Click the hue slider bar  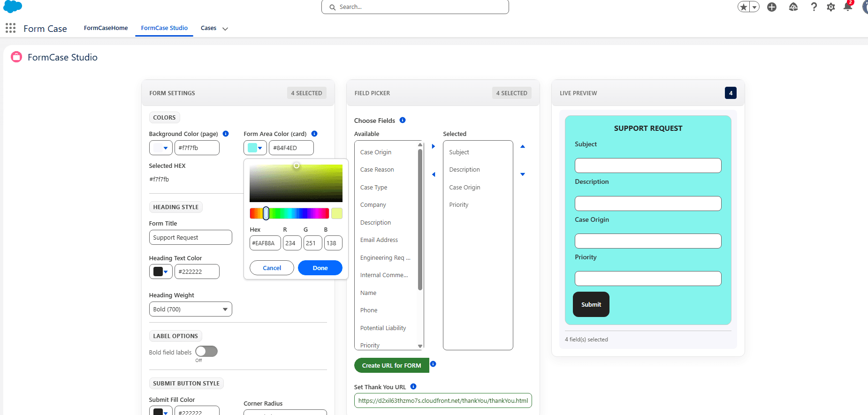tap(289, 213)
